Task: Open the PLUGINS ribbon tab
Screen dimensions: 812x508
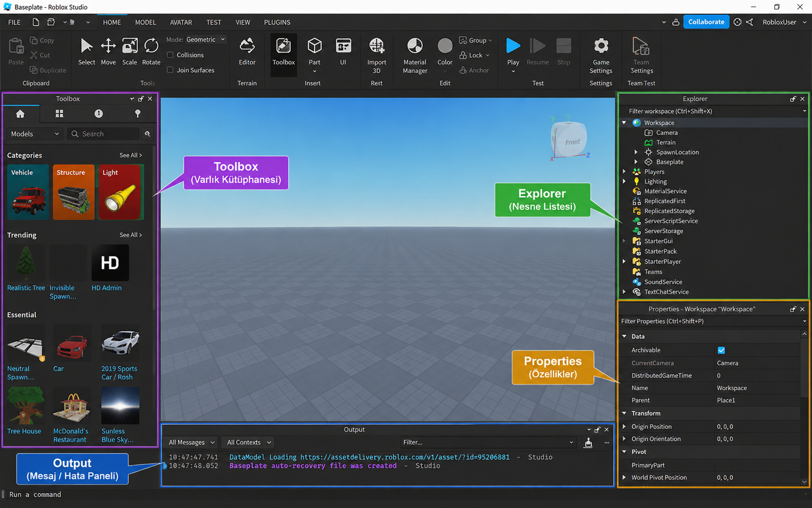Action: click(x=277, y=23)
